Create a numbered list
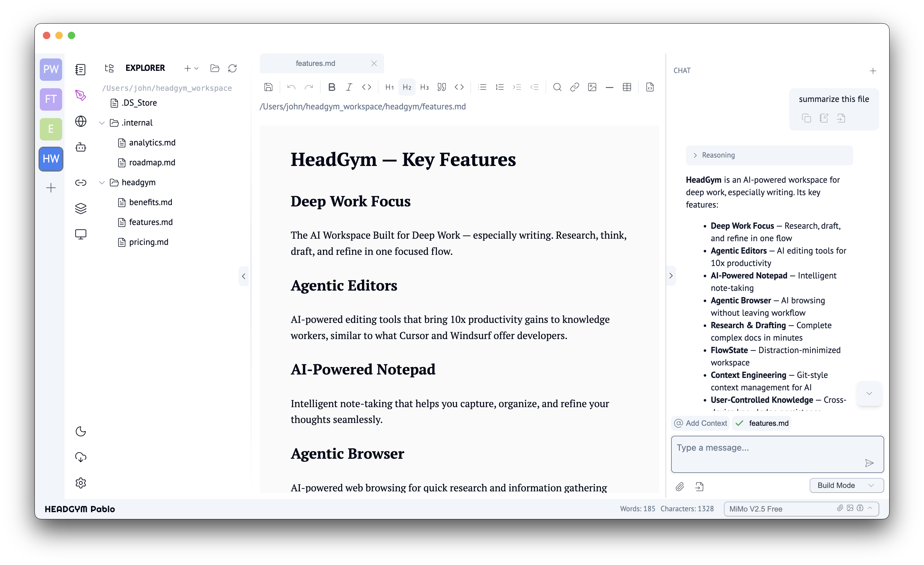The height and width of the screenshot is (565, 924). 500,87
